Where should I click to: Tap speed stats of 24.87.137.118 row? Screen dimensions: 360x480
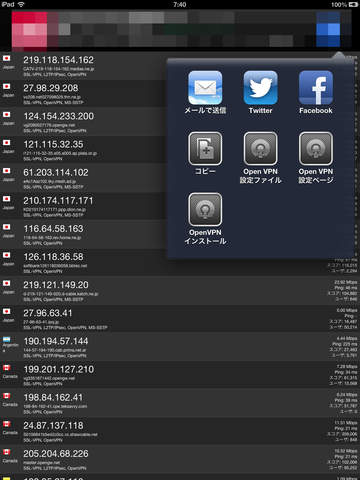343,431
